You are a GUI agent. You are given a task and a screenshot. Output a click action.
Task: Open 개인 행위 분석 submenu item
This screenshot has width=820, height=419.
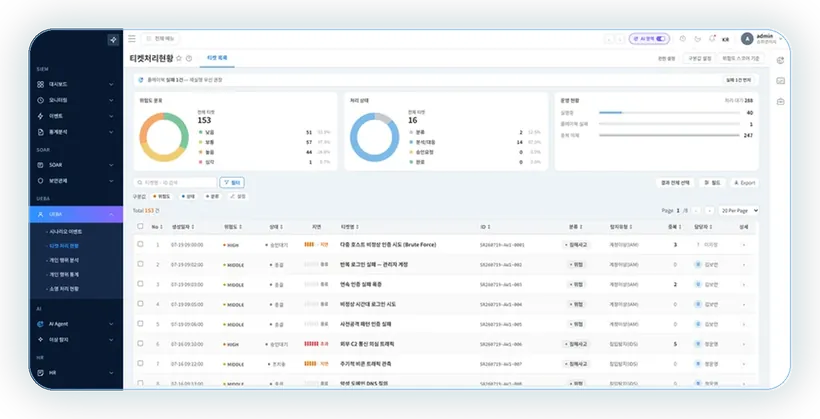[x=64, y=260]
